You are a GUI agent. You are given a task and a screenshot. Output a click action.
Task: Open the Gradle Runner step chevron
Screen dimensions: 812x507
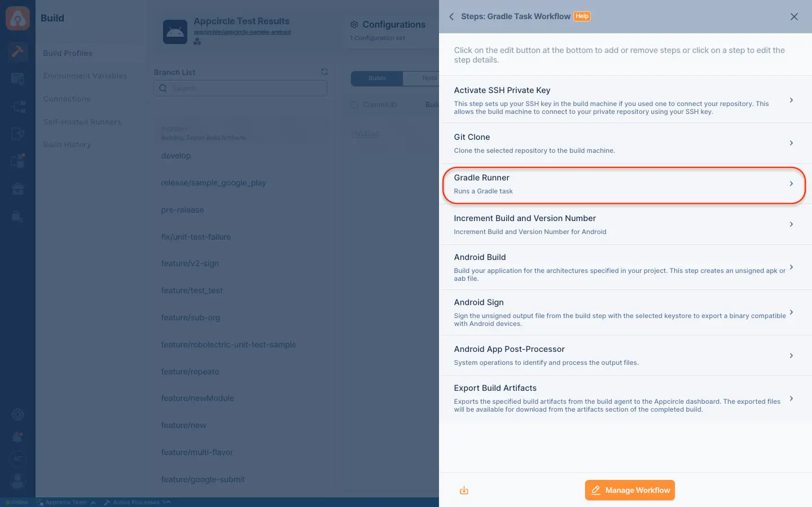(x=791, y=184)
